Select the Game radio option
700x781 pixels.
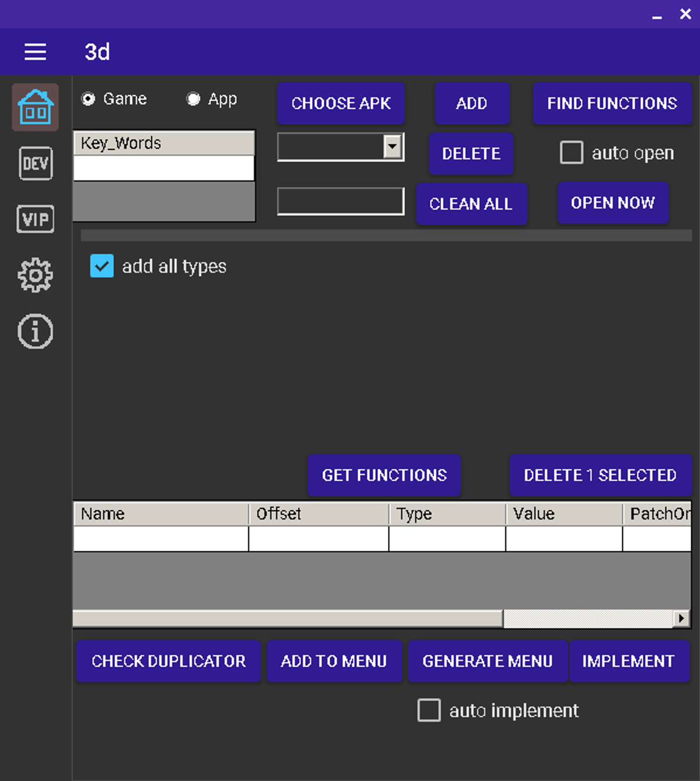point(89,99)
